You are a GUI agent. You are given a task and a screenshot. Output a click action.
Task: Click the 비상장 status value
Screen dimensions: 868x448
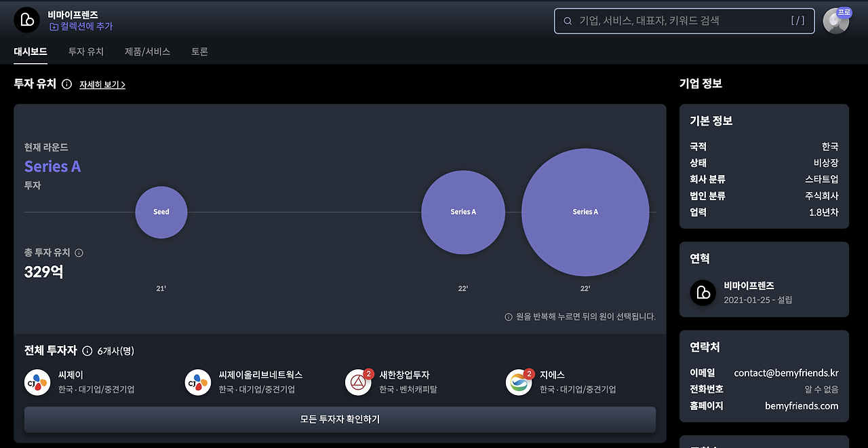coord(826,163)
